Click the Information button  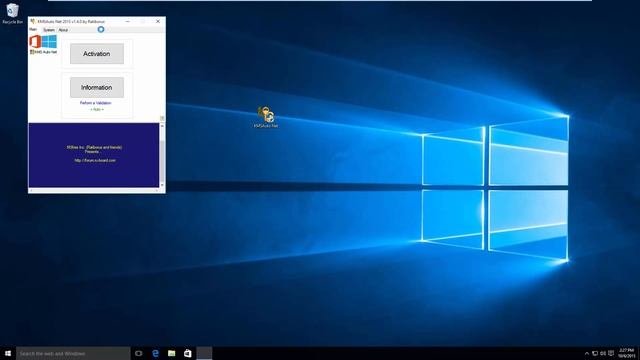[x=97, y=87]
